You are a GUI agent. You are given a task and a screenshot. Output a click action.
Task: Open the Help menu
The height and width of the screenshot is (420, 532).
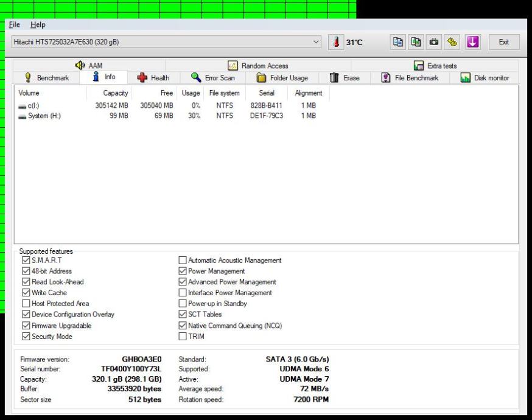(x=38, y=24)
